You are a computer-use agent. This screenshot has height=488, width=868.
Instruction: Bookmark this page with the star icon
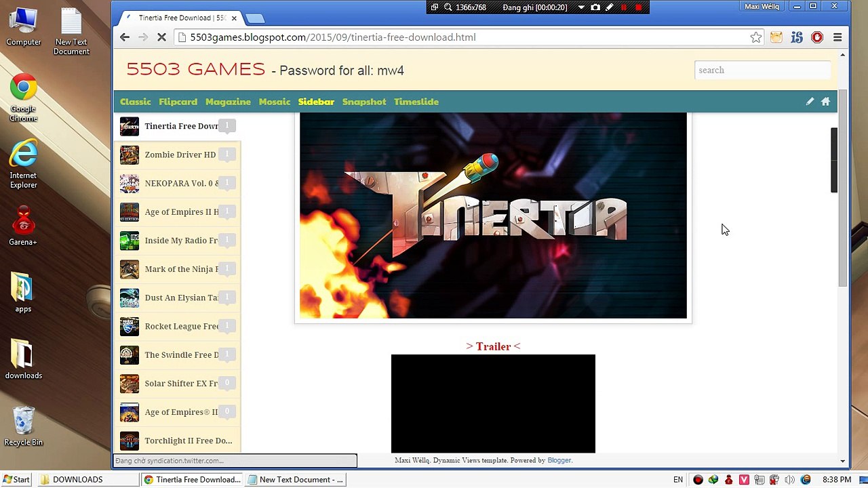[x=755, y=38]
